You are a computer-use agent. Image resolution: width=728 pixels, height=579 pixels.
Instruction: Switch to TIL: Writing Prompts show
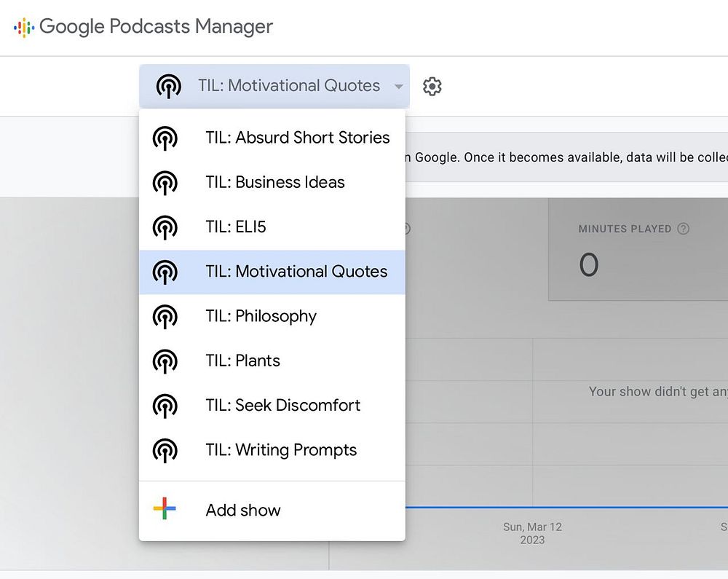[281, 450]
